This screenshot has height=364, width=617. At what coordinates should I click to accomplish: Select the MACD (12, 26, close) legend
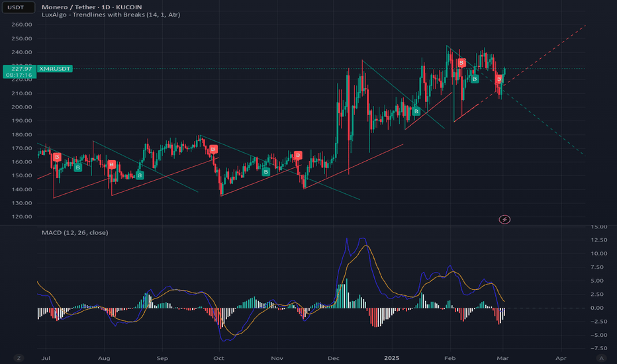tap(75, 232)
